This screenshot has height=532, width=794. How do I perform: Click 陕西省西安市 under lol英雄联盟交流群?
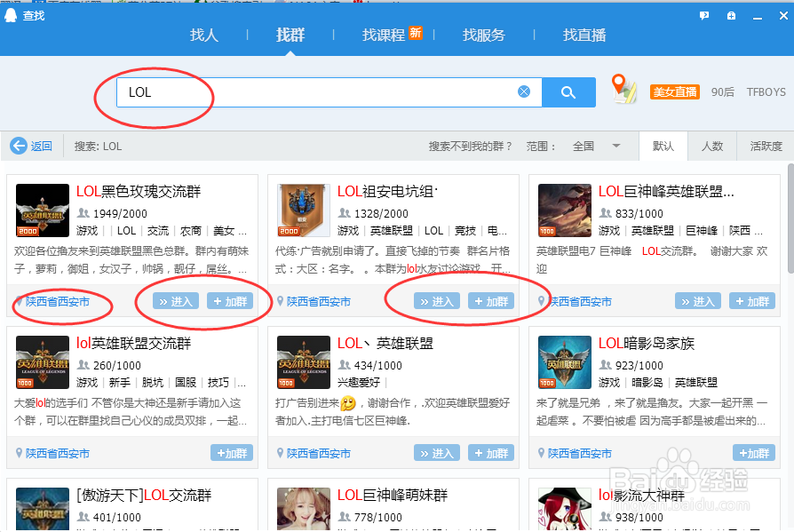point(58,454)
